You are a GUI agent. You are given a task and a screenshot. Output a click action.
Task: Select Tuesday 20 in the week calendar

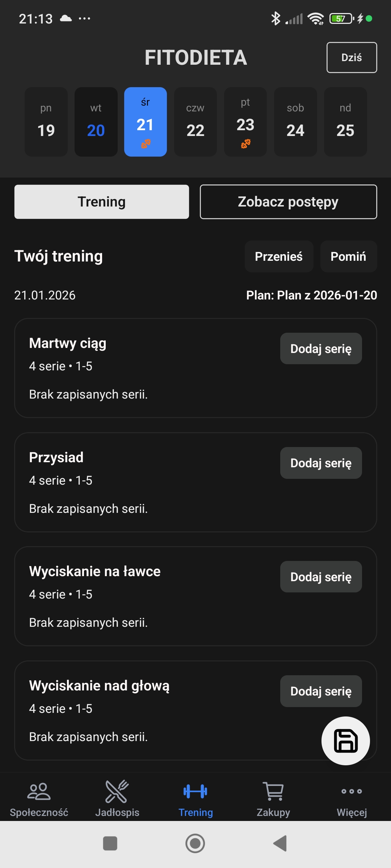coord(96,122)
